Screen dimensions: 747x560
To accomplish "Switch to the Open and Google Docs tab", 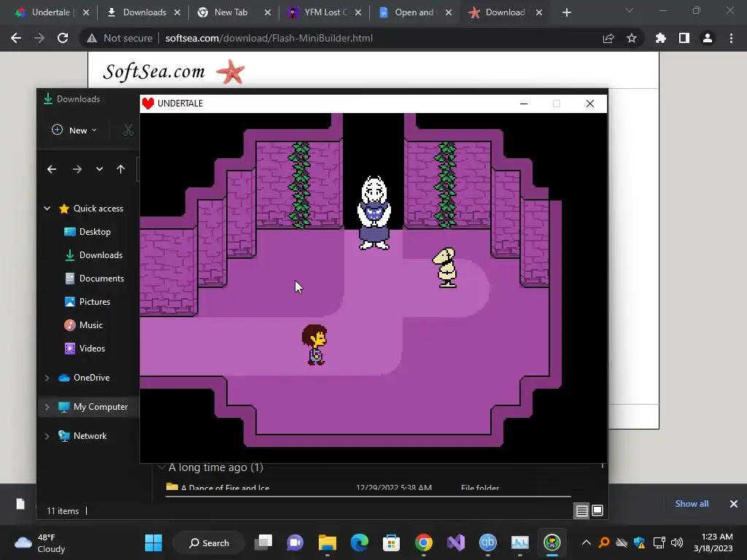I will pyautogui.click(x=414, y=12).
